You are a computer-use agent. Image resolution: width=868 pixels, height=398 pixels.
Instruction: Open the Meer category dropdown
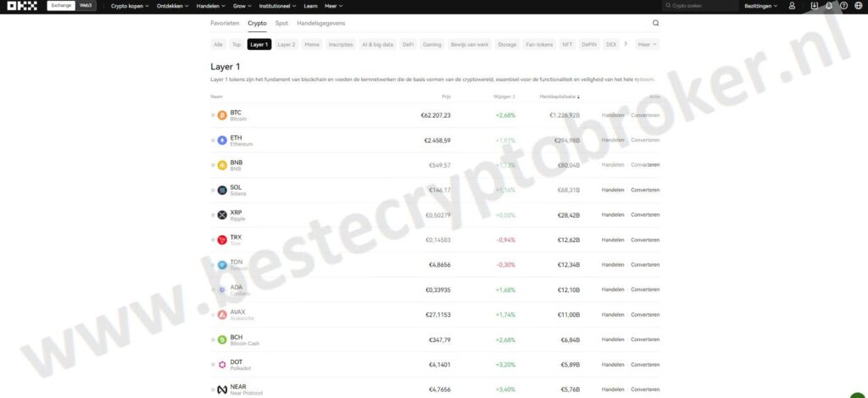pos(647,44)
